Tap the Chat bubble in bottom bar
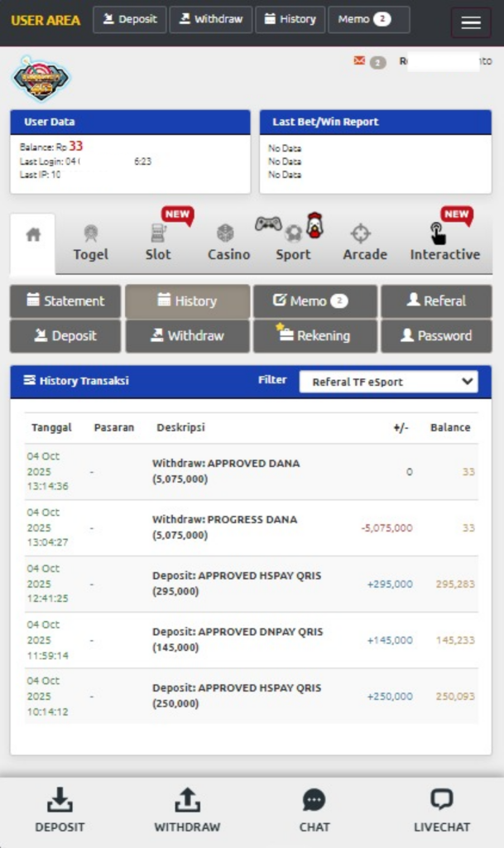This screenshot has width=504, height=848. point(314,810)
